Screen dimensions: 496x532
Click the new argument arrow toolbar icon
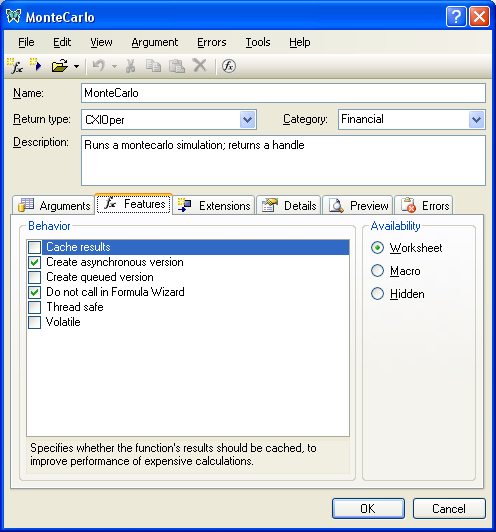(36, 65)
